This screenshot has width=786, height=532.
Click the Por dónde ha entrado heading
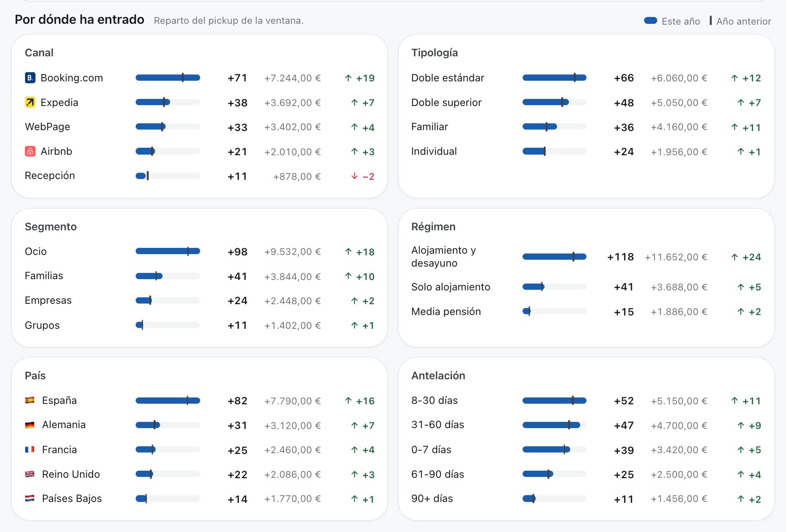click(x=79, y=20)
